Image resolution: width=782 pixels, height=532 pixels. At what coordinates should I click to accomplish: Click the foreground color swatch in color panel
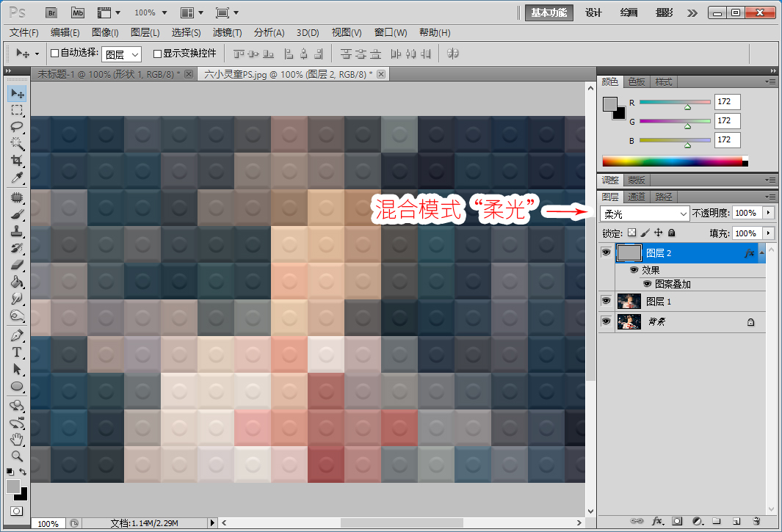point(609,103)
